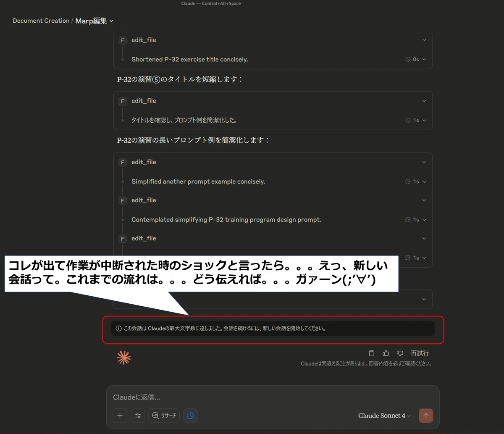Collapse the edit_file step above 'Contemplated simplifying P-32'
Screen dimensions: 504x434
[x=424, y=200]
